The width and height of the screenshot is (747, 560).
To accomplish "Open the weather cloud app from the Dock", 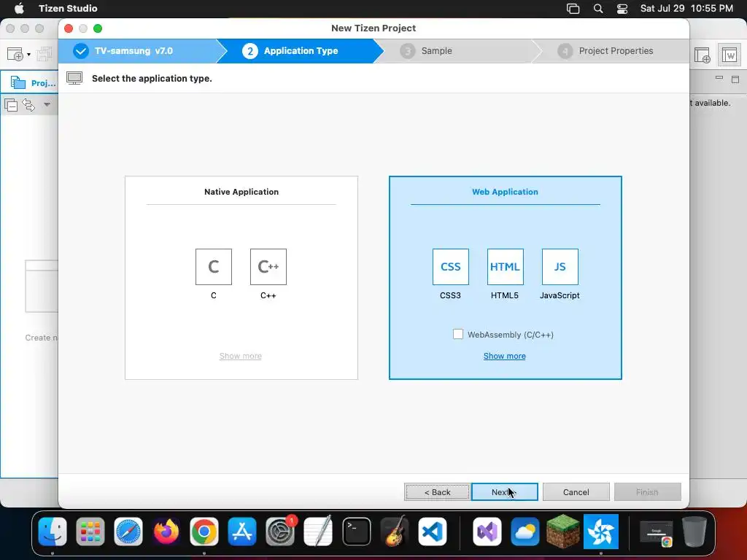I will 525,532.
